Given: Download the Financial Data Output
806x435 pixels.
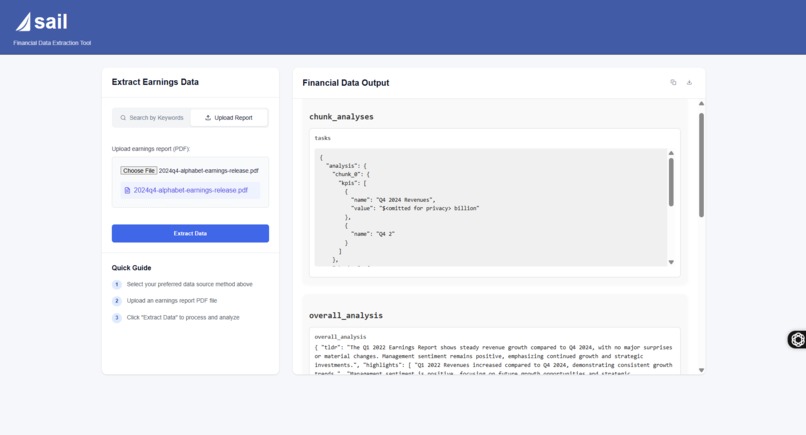Looking at the screenshot, I should tap(689, 82).
